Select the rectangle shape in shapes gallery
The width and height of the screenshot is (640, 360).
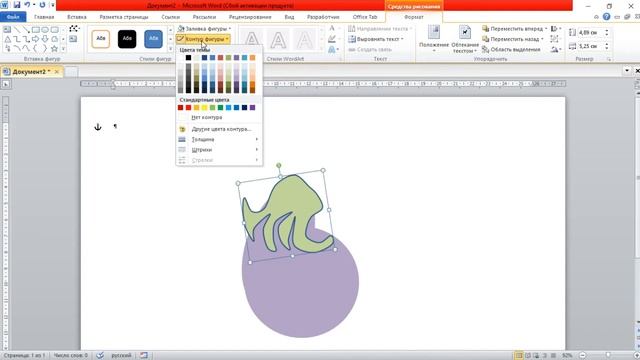[36, 30]
